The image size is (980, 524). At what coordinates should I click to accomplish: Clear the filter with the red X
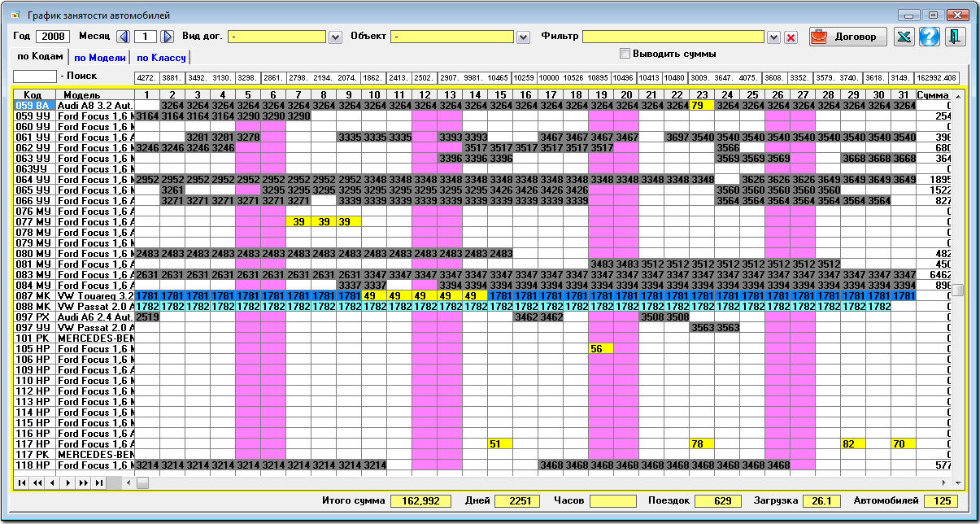click(791, 37)
